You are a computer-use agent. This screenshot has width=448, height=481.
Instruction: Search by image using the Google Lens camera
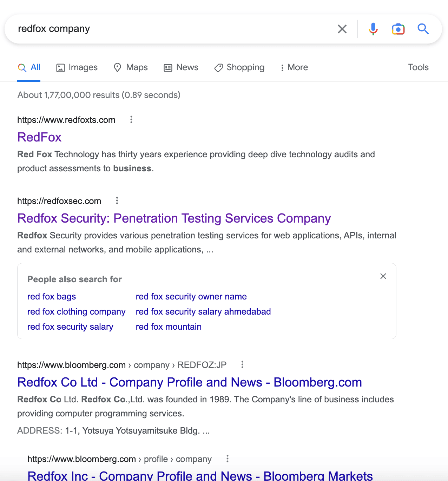[398, 29]
